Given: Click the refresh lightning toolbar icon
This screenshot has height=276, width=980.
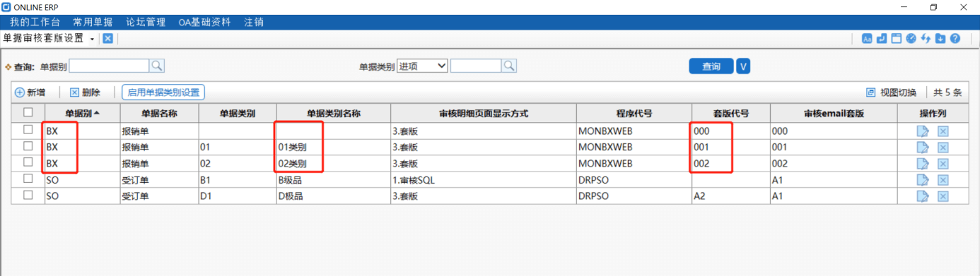Looking at the screenshot, I should tap(926, 38).
